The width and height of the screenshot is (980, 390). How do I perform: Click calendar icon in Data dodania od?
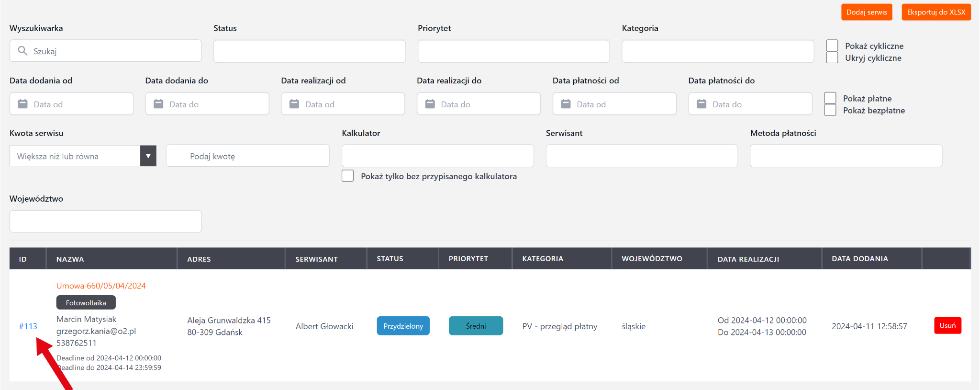point(22,104)
